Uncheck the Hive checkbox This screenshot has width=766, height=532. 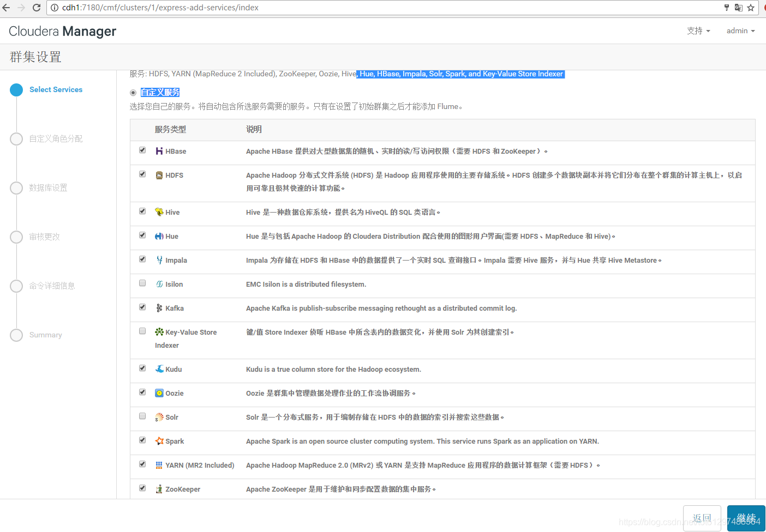[142, 211]
